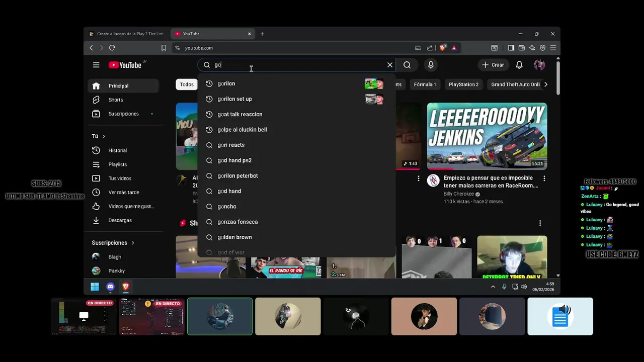Open the YouTube hamburger guide menu
The width and height of the screenshot is (644, 362).
[96, 65]
